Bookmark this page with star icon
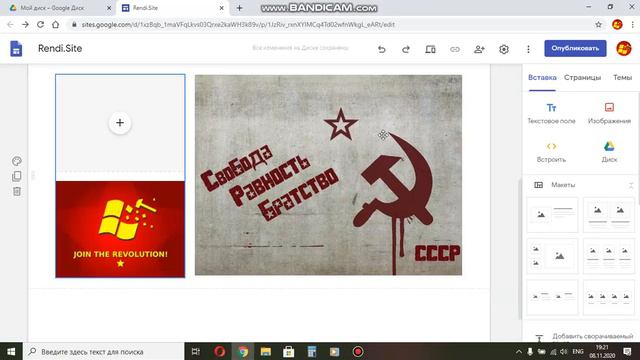Viewport: 640px width, 360px height. [598, 24]
